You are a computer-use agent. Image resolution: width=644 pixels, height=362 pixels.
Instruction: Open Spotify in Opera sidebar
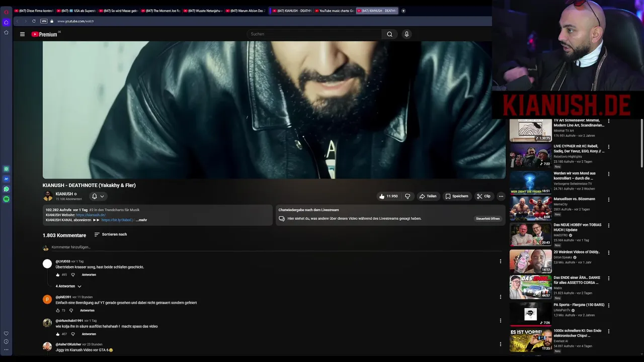pos(6,199)
